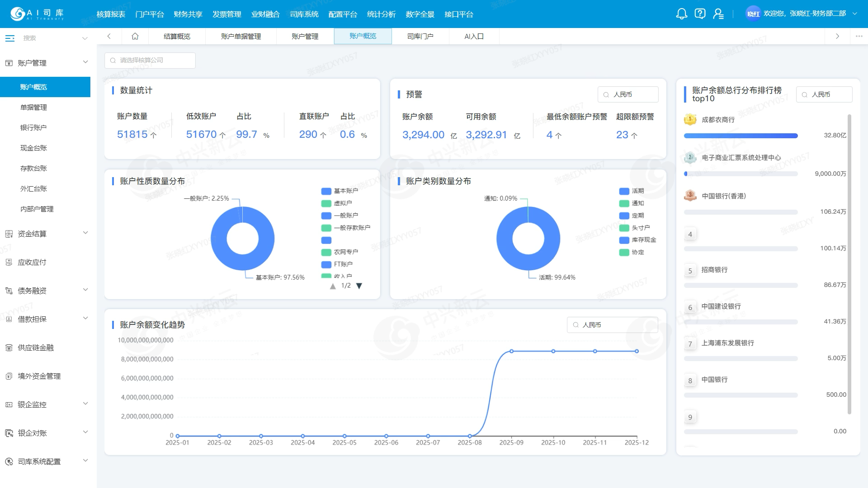This screenshot has height=488, width=868.
Task: Go to the home tab icon
Action: click(135, 36)
